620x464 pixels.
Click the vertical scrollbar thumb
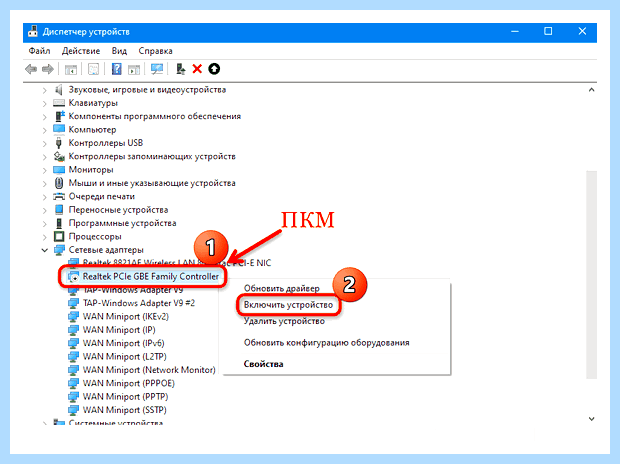pos(591,275)
